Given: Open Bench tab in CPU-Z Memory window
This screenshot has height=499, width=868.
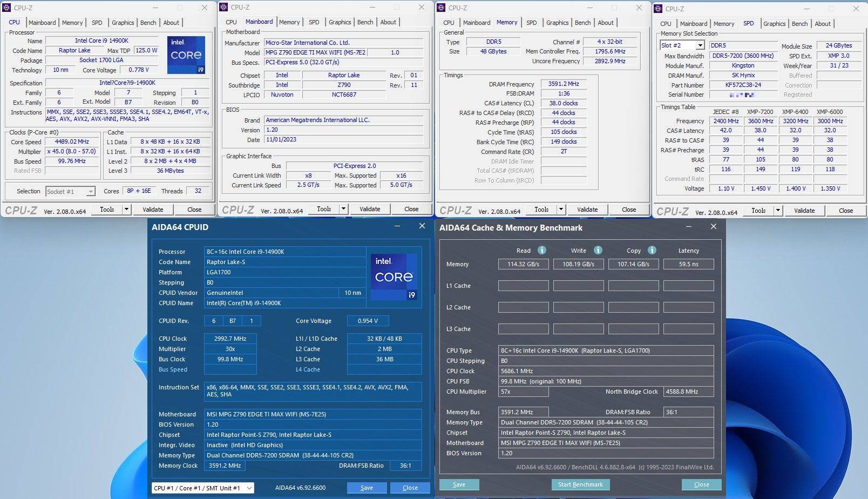Looking at the screenshot, I should click(582, 23).
